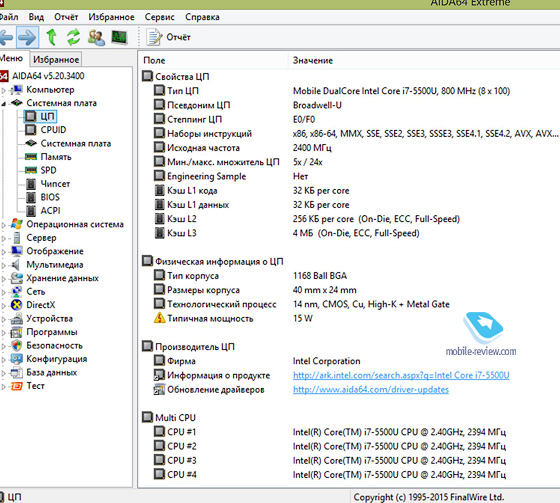
Task: Open the Вид menu
Action: (x=36, y=17)
